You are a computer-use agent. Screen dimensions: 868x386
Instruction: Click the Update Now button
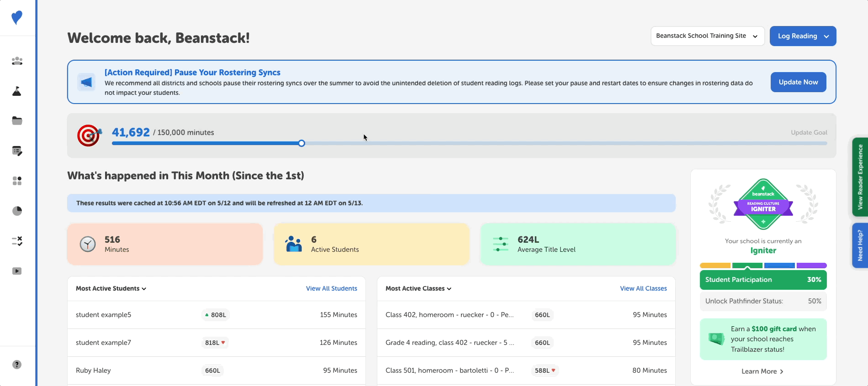tap(798, 82)
